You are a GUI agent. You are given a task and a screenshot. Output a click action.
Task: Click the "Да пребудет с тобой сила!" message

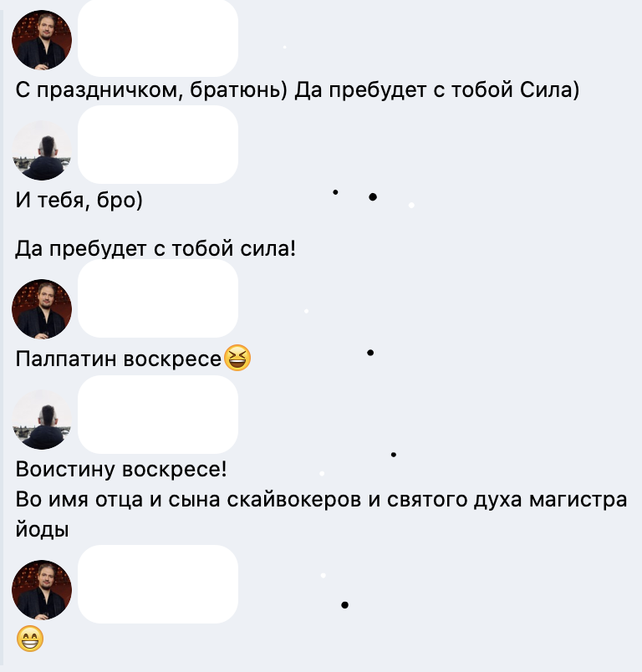click(155, 248)
